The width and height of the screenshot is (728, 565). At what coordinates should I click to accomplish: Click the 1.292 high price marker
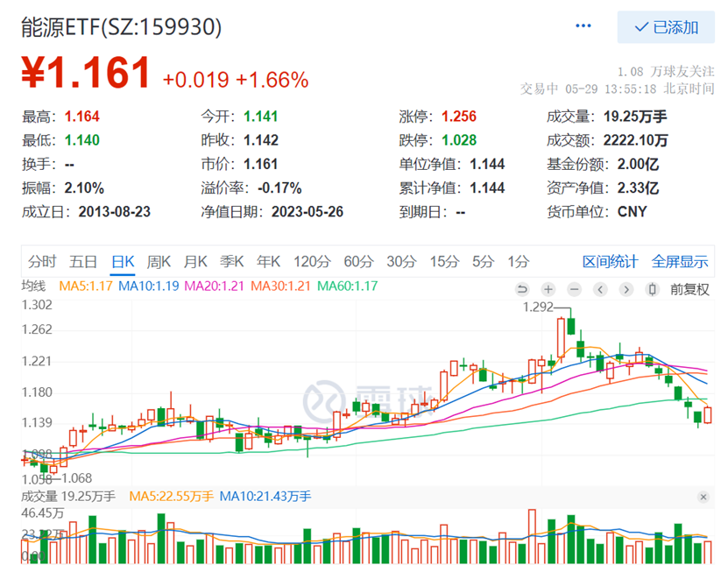pos(538,307)
